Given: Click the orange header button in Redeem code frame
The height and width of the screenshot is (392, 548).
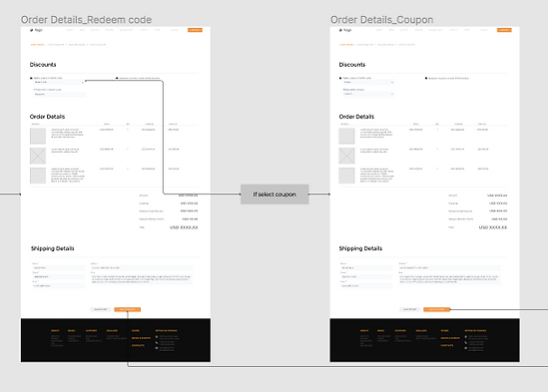Looking at the screenshot, I should (195, 30).
